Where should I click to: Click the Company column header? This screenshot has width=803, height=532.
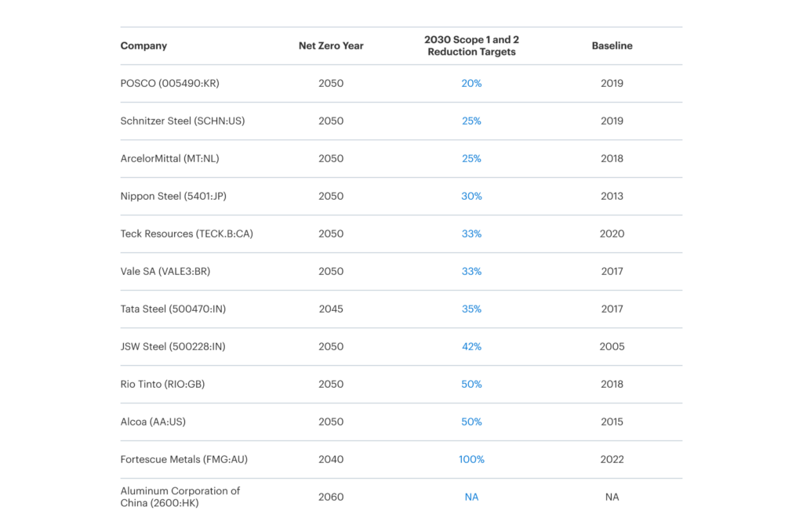tap(144, 45)
